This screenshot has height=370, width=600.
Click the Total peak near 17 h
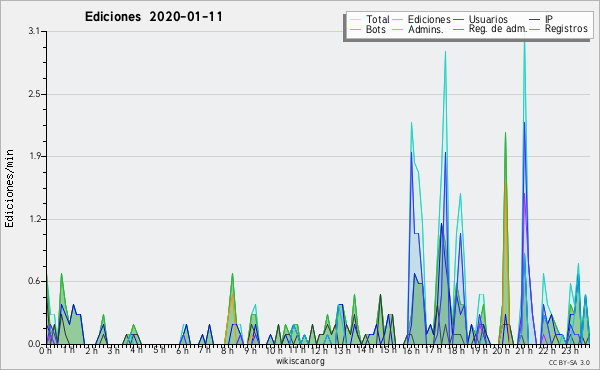(x=445, y=52)
